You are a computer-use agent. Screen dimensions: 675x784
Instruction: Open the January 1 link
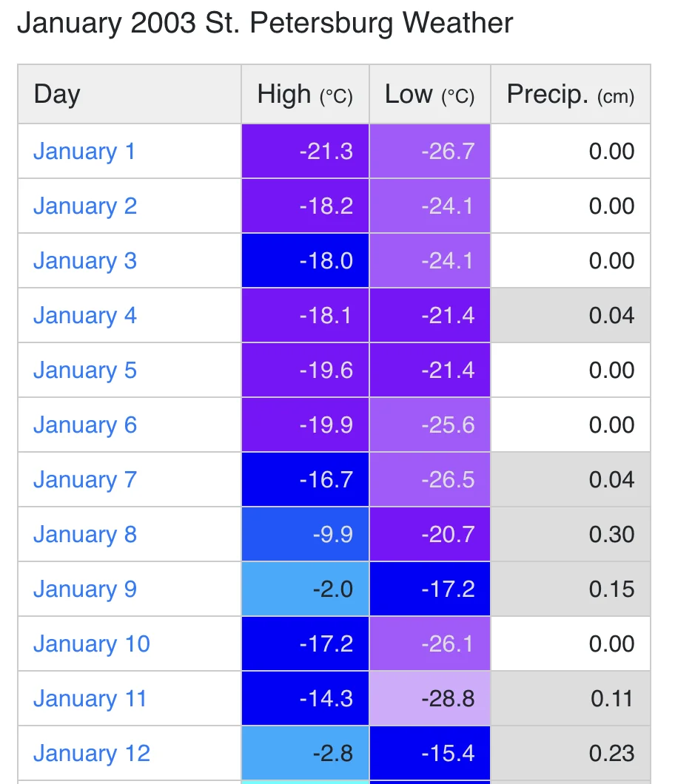coord(84,152)
